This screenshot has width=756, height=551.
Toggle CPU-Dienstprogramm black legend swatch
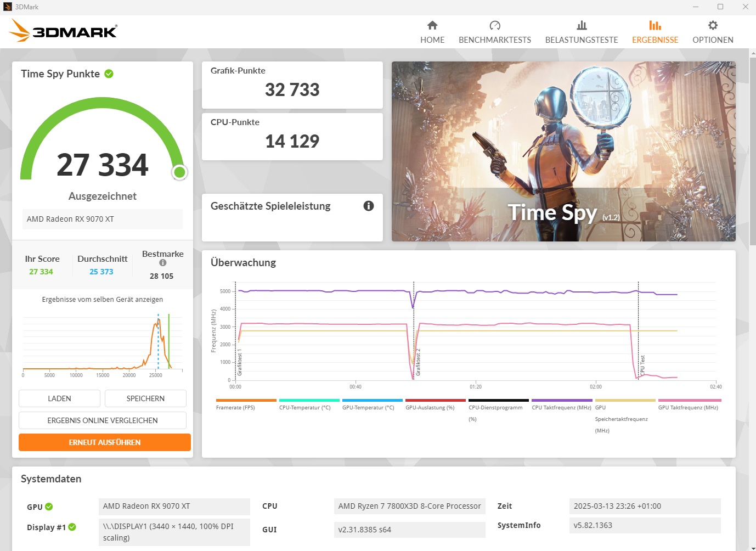point(499,401)
